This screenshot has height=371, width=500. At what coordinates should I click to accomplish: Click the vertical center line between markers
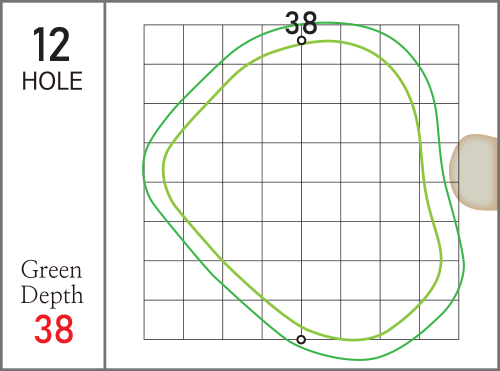(x=301, y=190)
